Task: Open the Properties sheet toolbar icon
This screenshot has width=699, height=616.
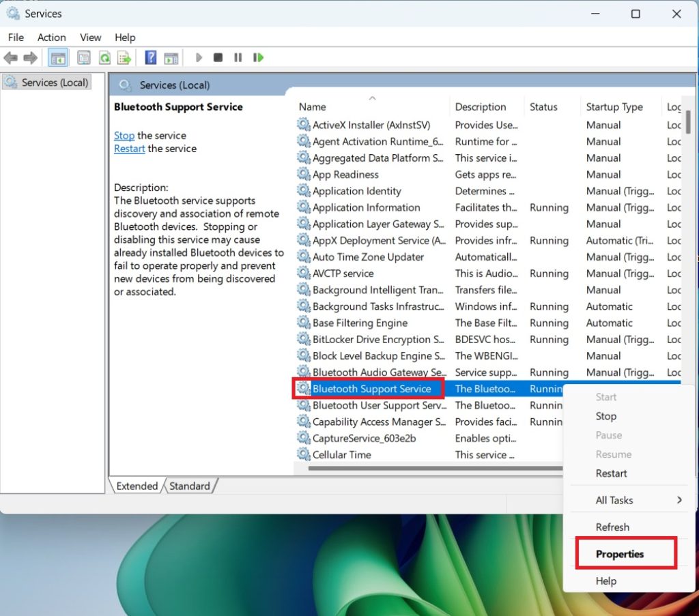Action: [83, 57]
